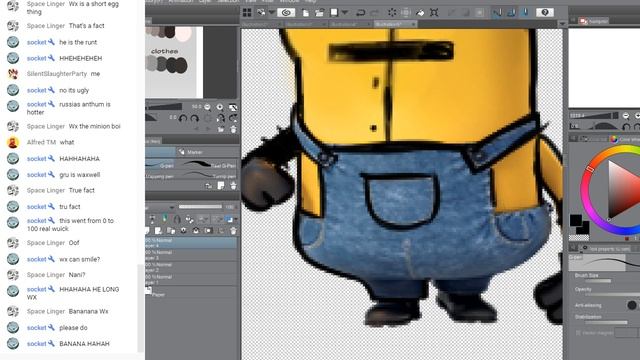Screen dimensions: 640x360
Task: Click the Open file icon in toolbar
Action: [x=319, y=13]
